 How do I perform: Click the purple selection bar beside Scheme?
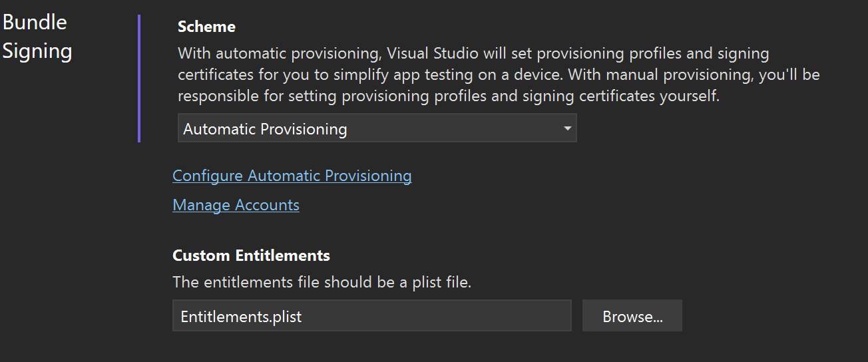(139, 79)
